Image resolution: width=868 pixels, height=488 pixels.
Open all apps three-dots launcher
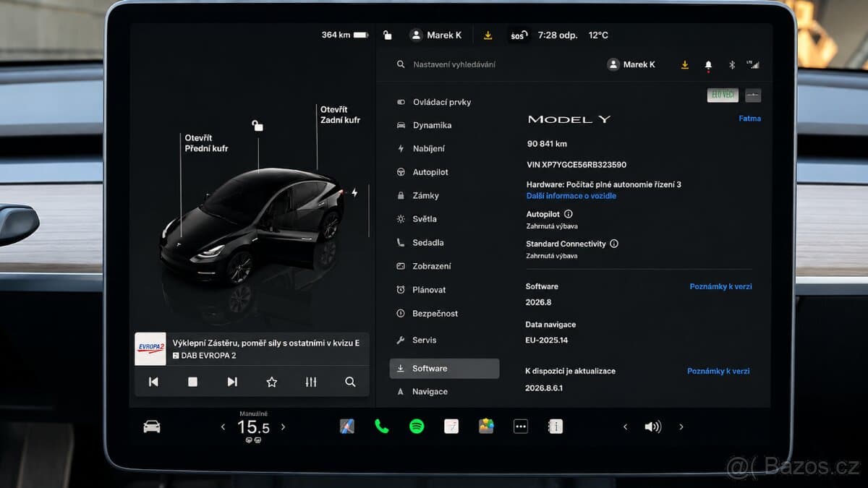pos(521,427)
